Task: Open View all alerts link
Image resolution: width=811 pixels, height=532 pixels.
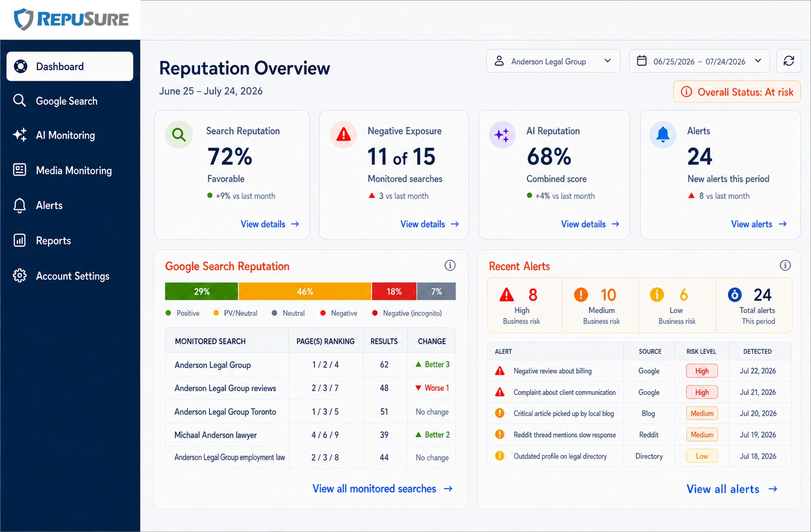Action: tap(732, 489)
